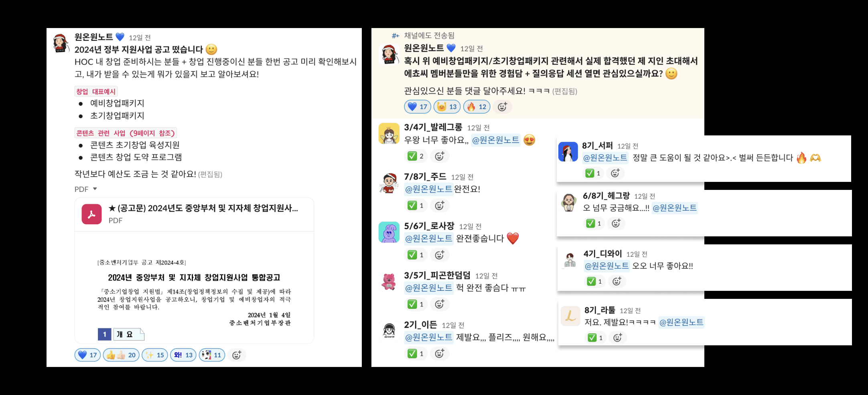868x395 pixels.
Task: Toggle the sparkles reaction showing 15
Action: click(x=155, y=355)
